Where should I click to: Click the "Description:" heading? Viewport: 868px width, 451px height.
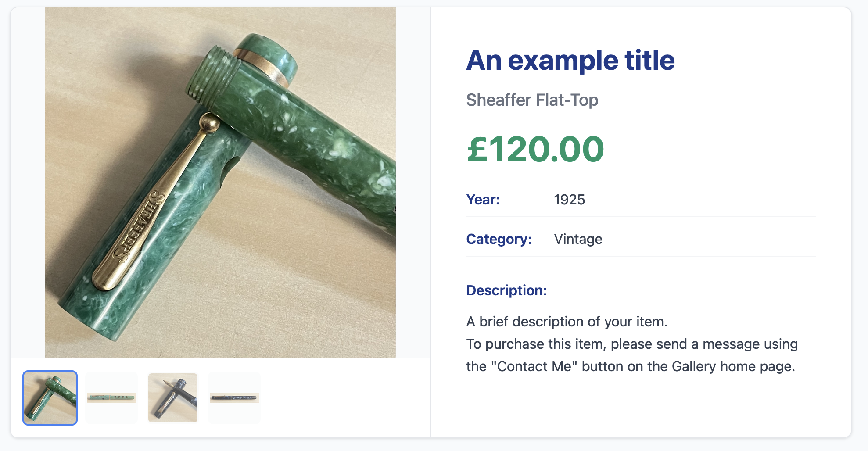506,290
